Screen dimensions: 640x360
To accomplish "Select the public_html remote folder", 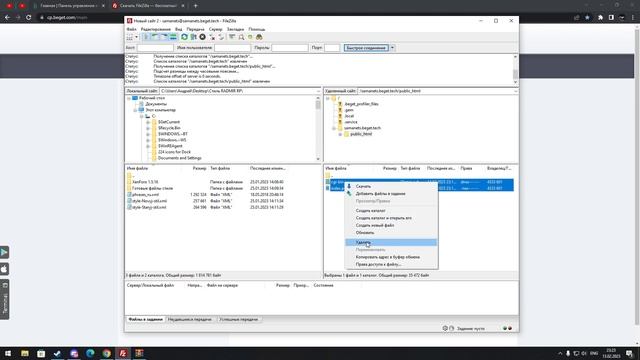I will click(x=361, y=134).
